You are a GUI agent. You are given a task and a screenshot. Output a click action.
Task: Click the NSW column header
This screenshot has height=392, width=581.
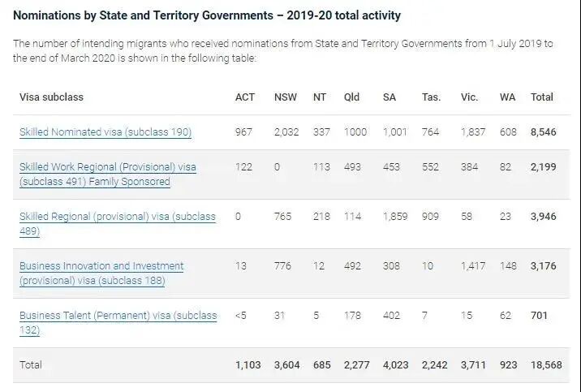286,97
